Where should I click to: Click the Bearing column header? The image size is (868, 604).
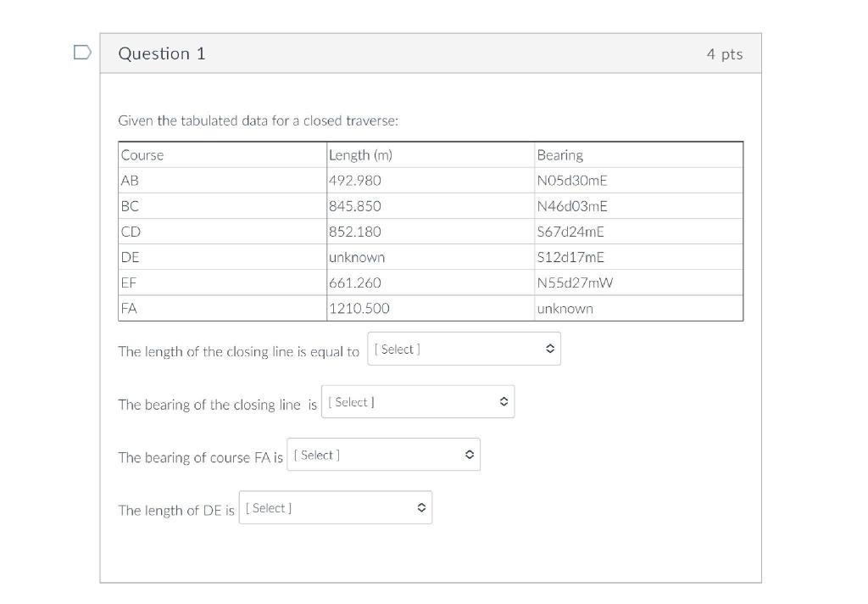(x=560, y=154)
